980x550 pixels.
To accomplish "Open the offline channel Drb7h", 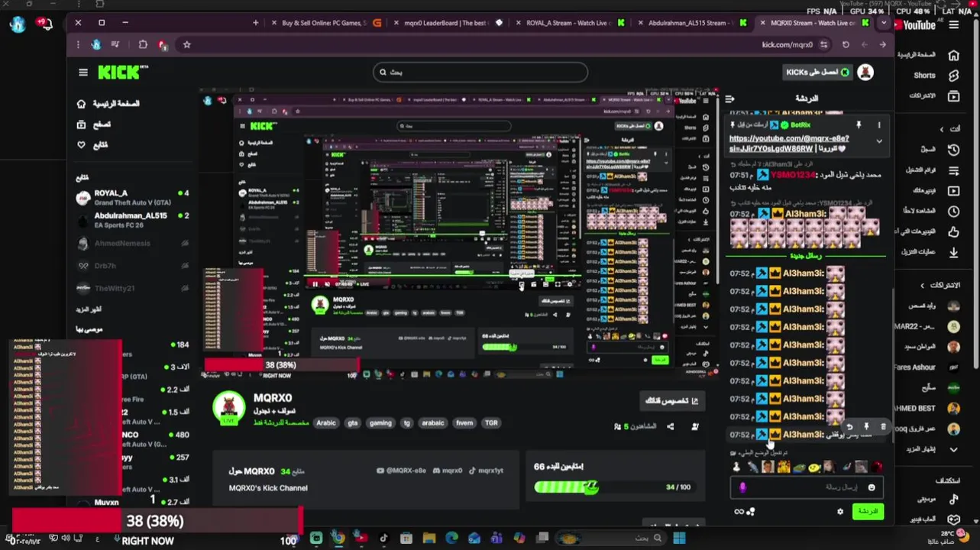I will point(132,266).
